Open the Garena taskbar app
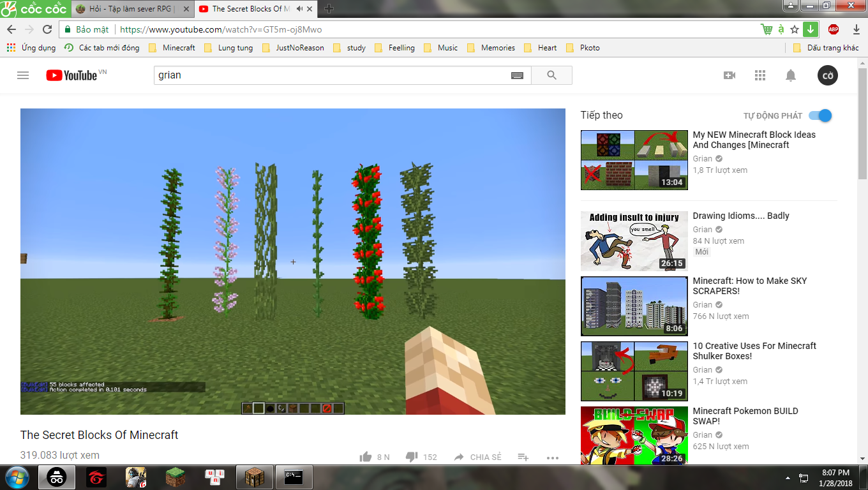 pos(96,477)
